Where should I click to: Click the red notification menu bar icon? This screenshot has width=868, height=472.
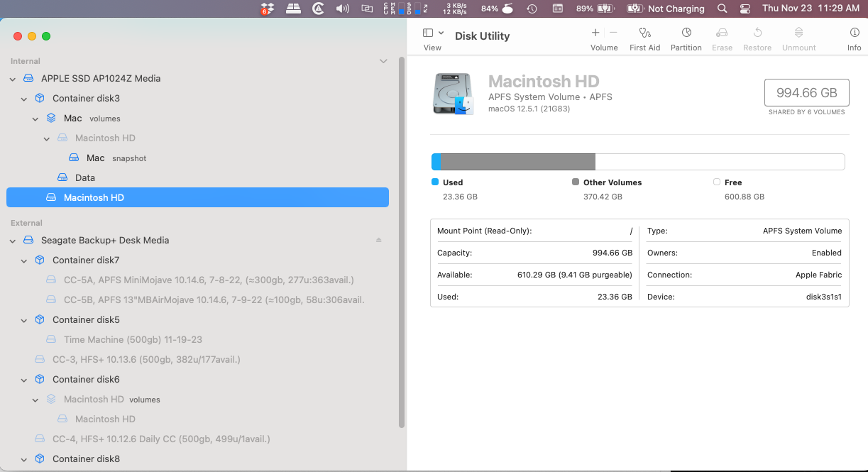pyautogui.click(x=268, y=9)
